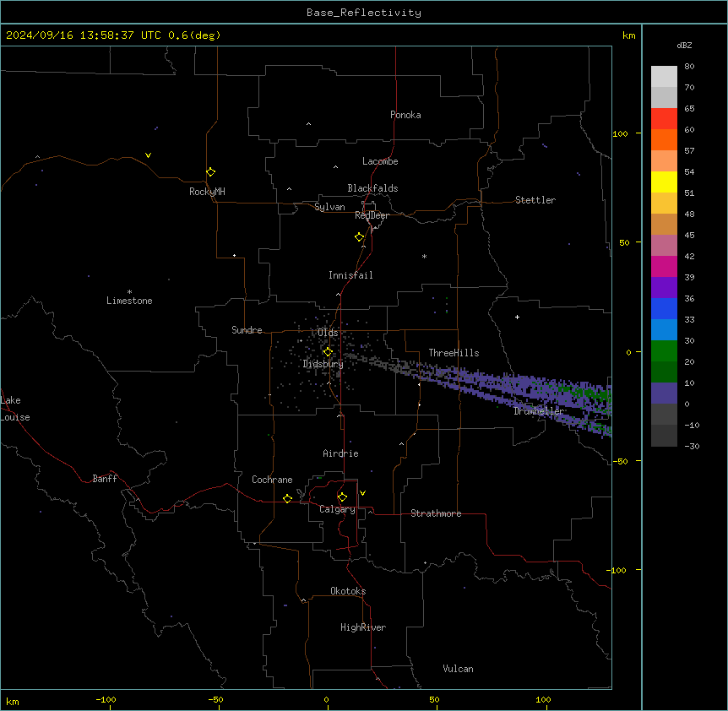Image resolution: width=728 pixels, height=711 pixels.
Task: Click the km unit label at bottom left
Action: (13, 701)
